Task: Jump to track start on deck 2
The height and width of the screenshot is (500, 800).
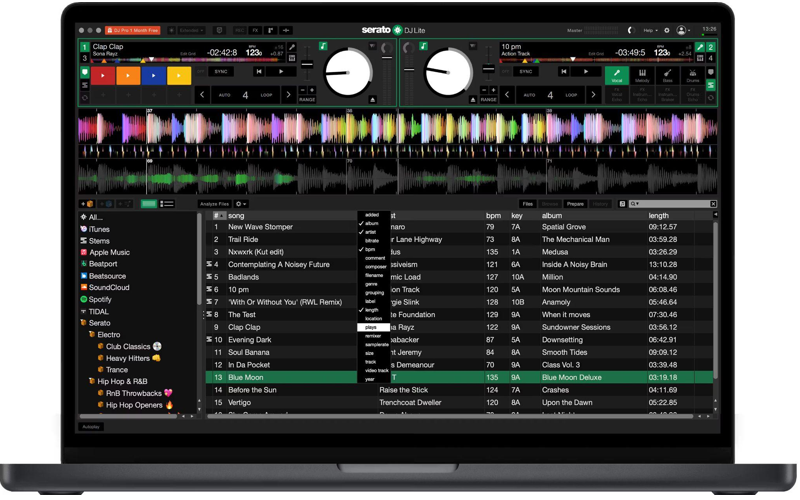Action: 564,71
